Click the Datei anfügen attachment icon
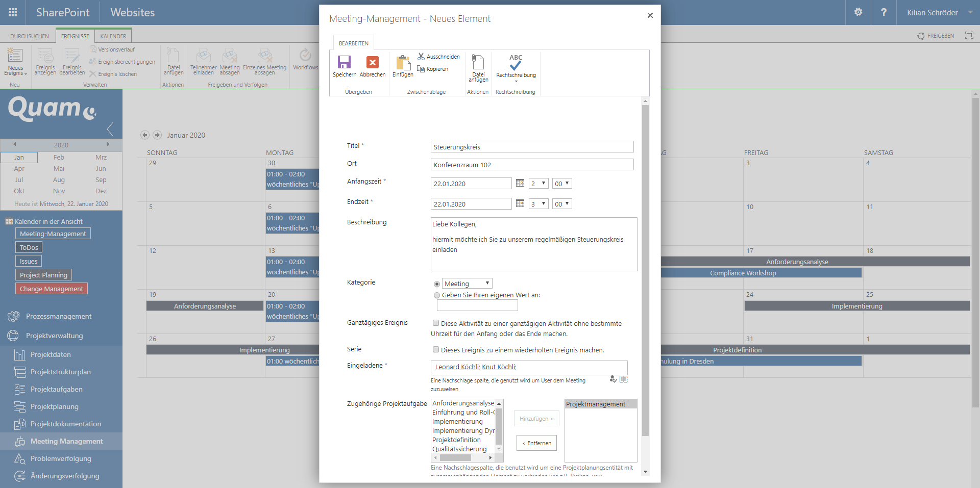 478,63
